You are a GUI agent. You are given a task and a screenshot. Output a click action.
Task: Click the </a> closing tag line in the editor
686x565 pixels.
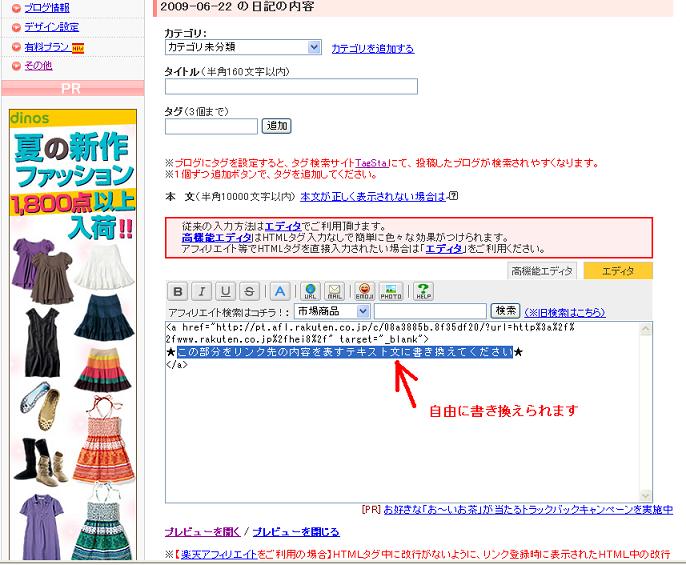(x=177, y=365)
